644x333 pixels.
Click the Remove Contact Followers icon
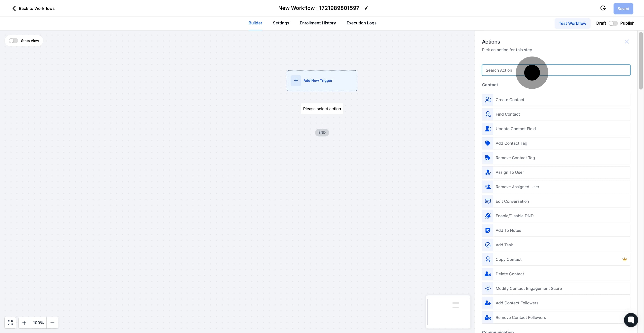[x=488, y=317]
